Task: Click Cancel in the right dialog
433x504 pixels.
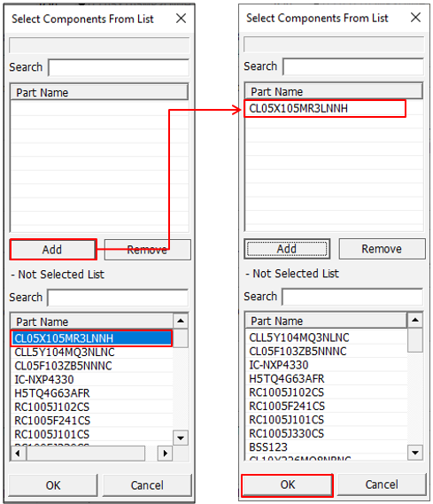Action: 382,485
